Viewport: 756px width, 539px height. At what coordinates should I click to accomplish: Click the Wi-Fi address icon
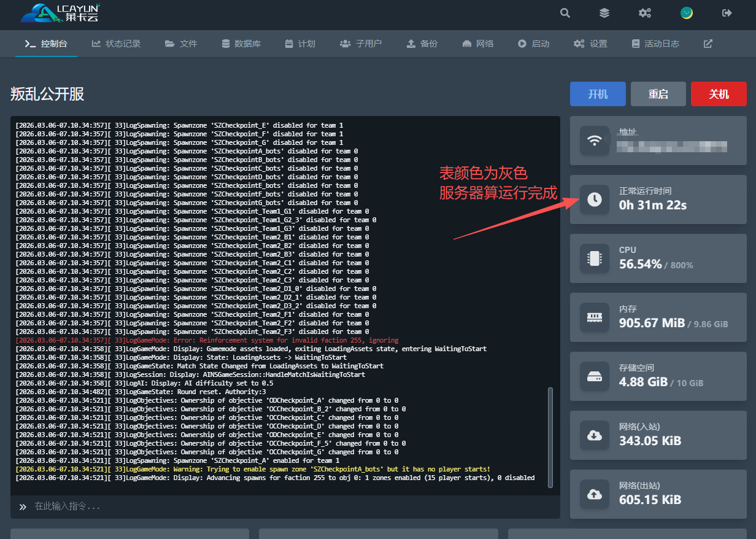[x=595, y=141]
